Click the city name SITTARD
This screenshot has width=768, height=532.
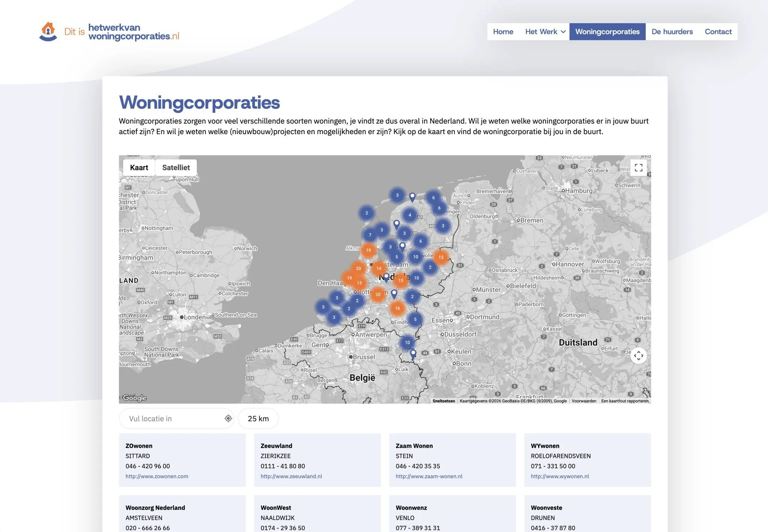point(138,456)
